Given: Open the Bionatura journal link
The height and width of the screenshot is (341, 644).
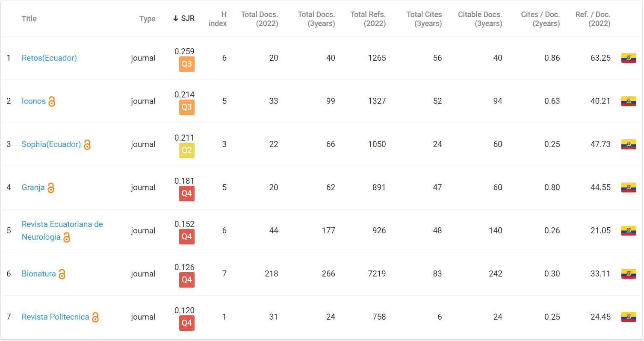Looking at the screenshot, I should click(39, 274).
